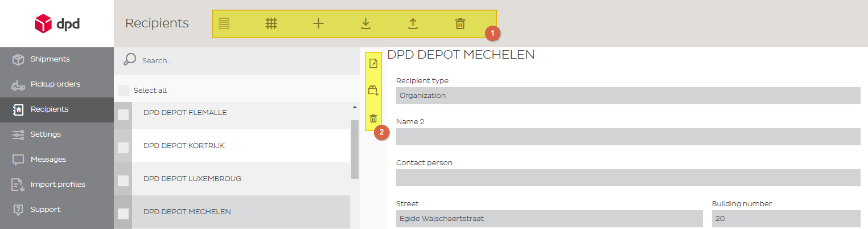Check the DPD DEPOT KORTRIJK checkbox
This screenshot has width=868, height=229.
[123, 148]
